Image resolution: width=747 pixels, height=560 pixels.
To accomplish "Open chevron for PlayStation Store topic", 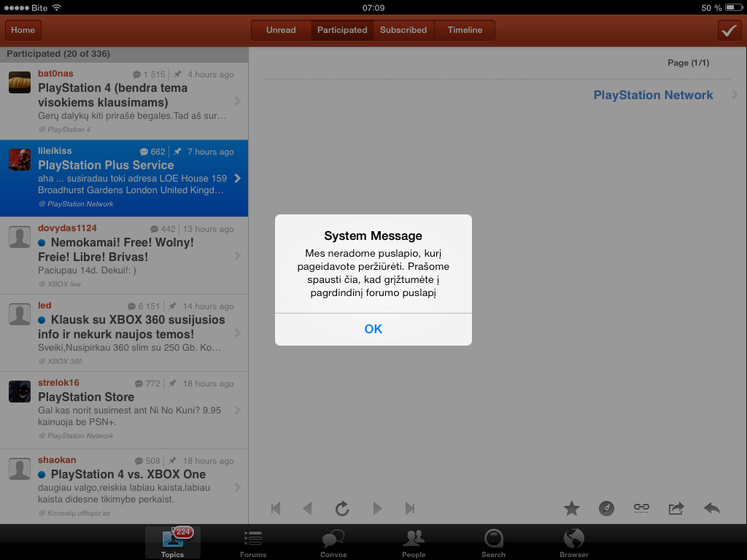I will tap(237, 410).
